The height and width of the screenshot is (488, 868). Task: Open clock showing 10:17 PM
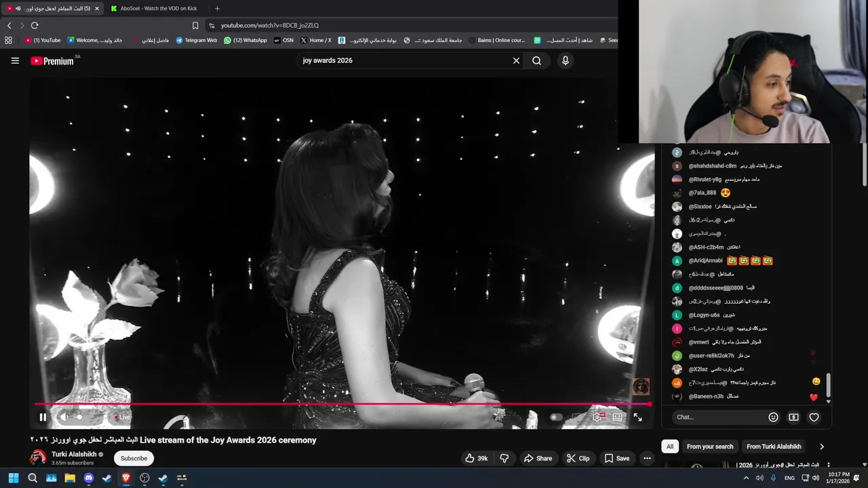pyautogui.click(x=838, y=478)
